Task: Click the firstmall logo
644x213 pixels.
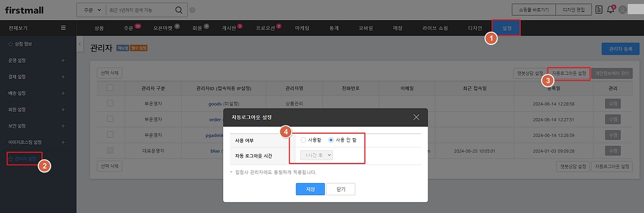Action: click(x=24, y=10)
